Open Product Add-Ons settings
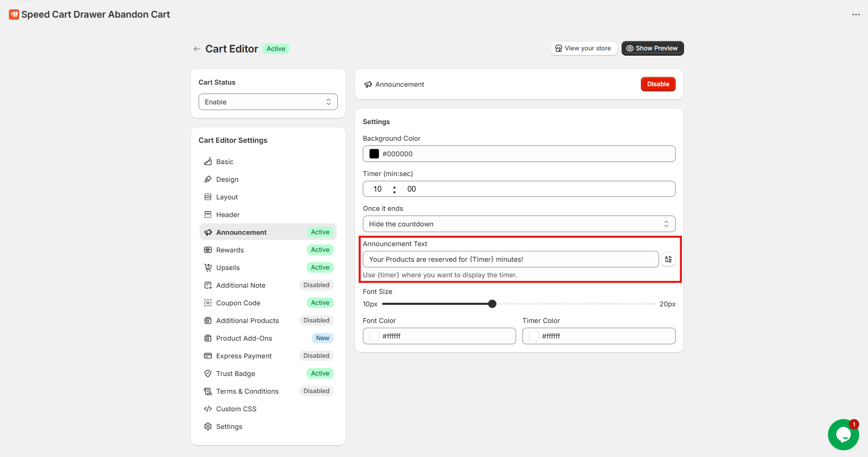 click(x=244, y=338)
